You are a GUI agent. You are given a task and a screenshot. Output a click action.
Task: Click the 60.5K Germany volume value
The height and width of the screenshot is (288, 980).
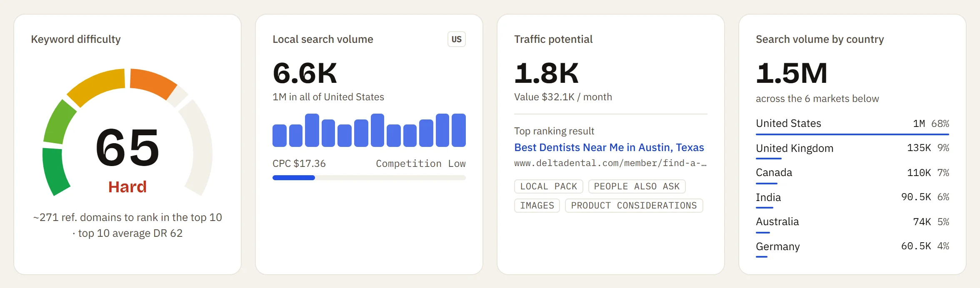point(916,246)
